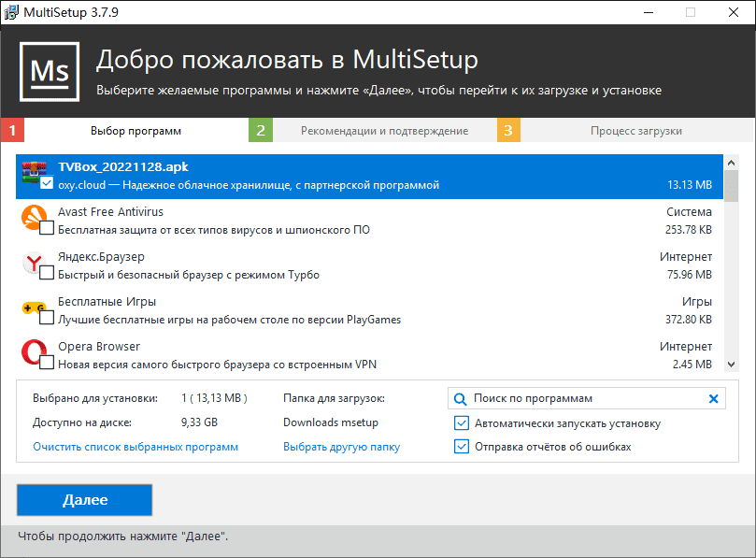Uncheck the TVBox_20221128.apk checkbox
756x558 pixels.
click(47, 184)
